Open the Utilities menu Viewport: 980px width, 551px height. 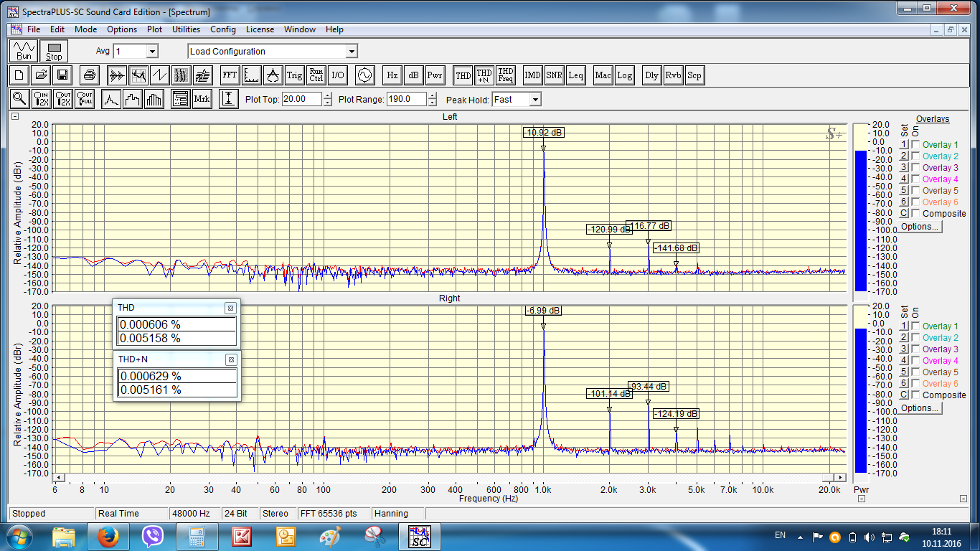(x=186, y=29)
